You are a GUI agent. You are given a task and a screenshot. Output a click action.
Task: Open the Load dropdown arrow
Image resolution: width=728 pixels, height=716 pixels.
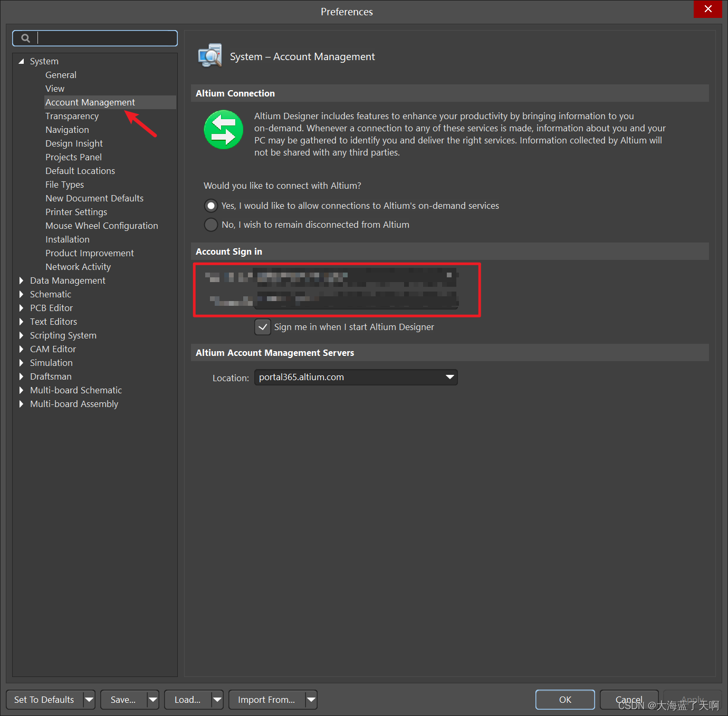coord(217,700)
